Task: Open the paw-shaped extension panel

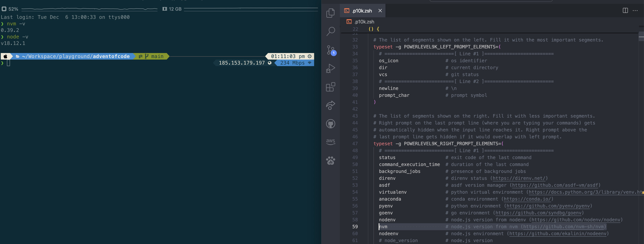Action: click(330, 160)
